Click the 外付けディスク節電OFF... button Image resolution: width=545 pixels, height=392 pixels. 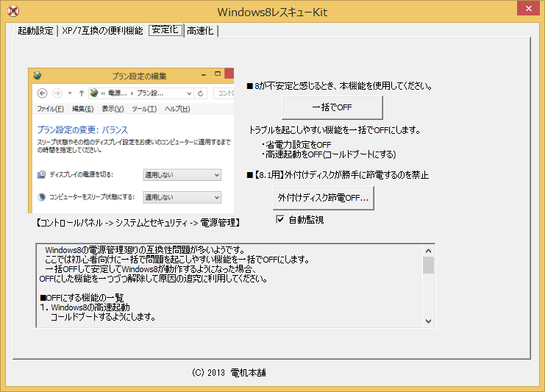point(323,198)
